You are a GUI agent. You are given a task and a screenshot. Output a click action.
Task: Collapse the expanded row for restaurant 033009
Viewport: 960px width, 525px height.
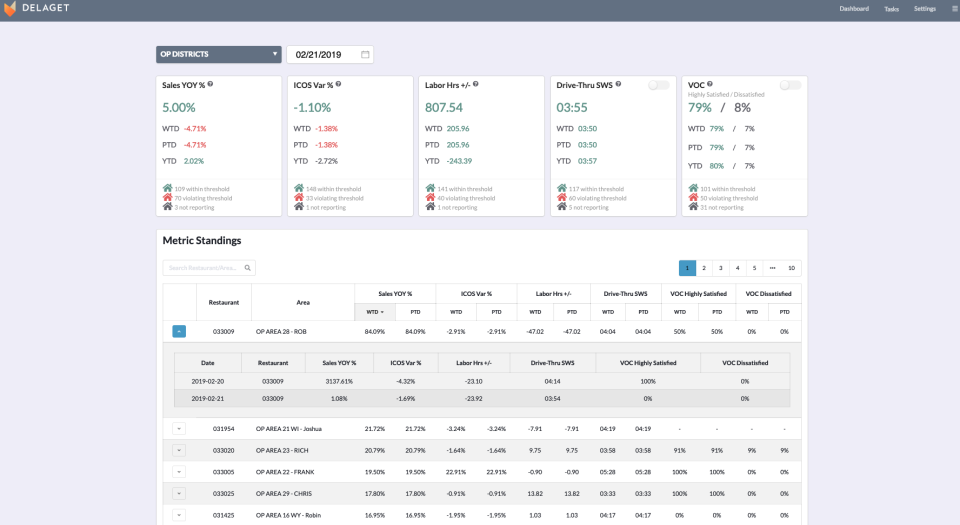(x=179, y=331)
